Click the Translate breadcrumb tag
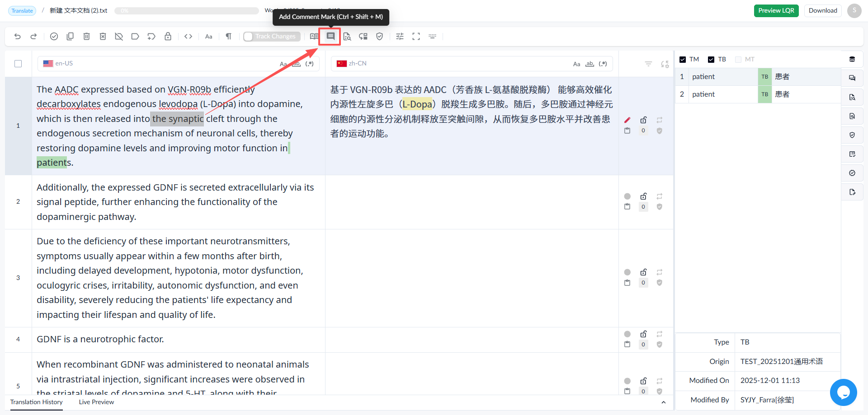The height and width of the screenshot is (415, 868). 22,11
